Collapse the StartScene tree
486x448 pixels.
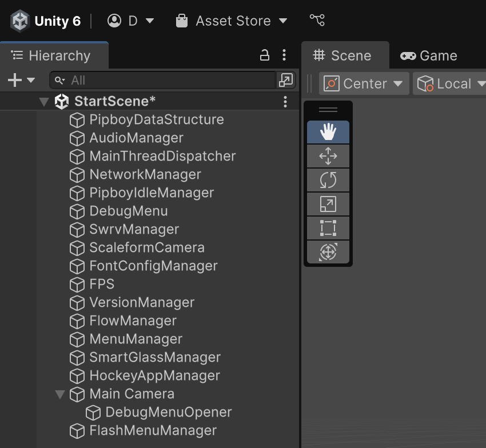pos(44,102)
